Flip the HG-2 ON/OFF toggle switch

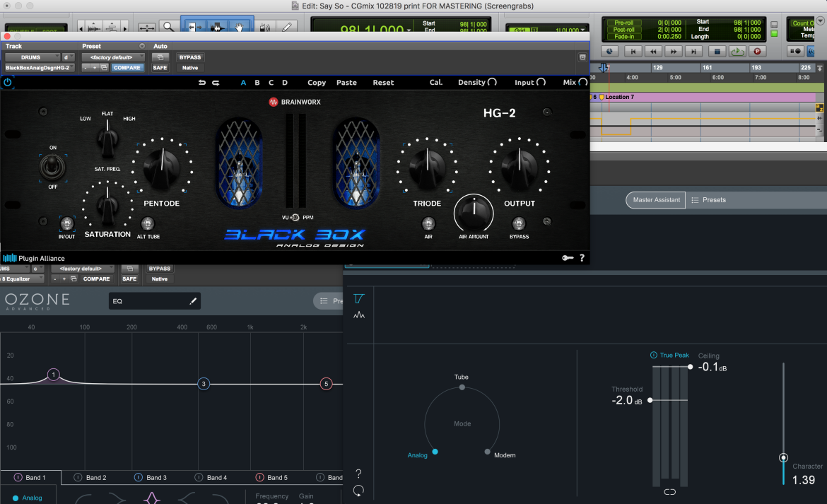(x=53, y=168)
